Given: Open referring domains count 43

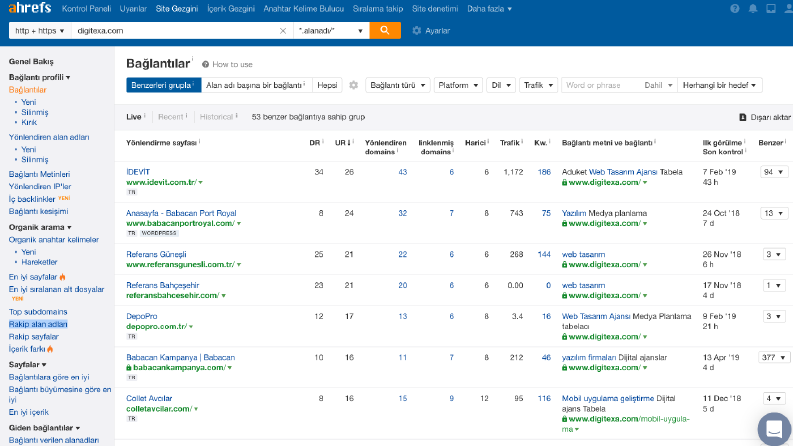Looking at the screenshot, I should (x=403, y=172).
